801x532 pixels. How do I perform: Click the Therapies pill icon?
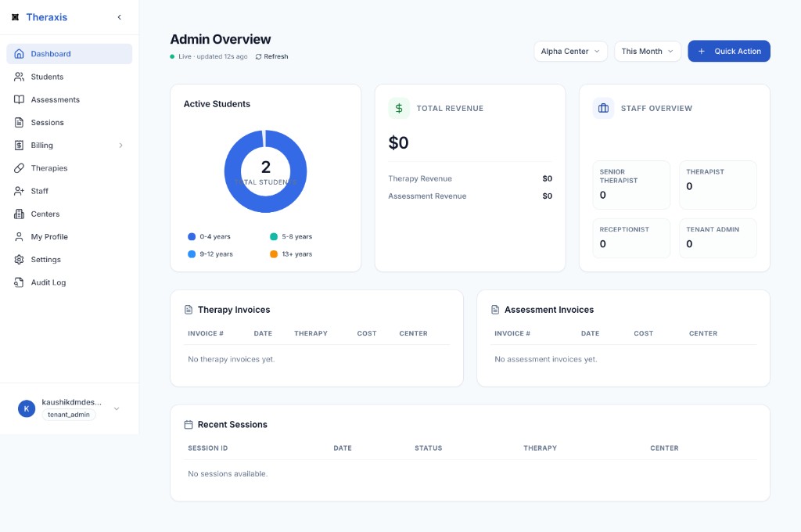coord(19,168)
